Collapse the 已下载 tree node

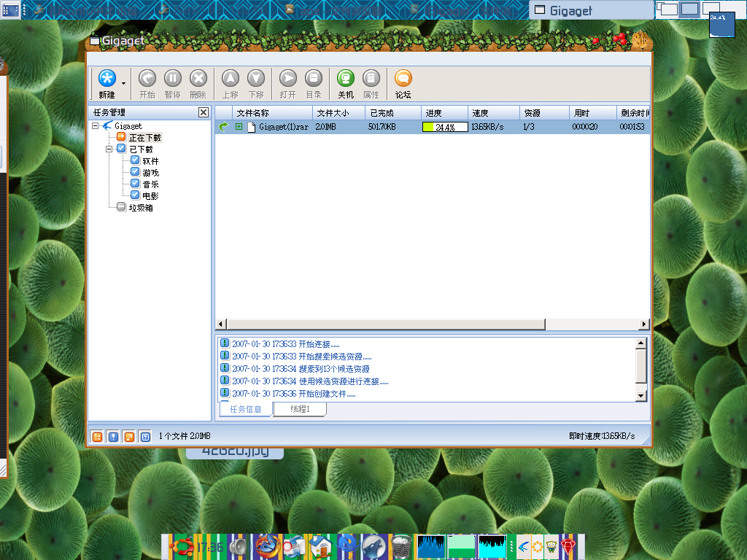point(109,149)
